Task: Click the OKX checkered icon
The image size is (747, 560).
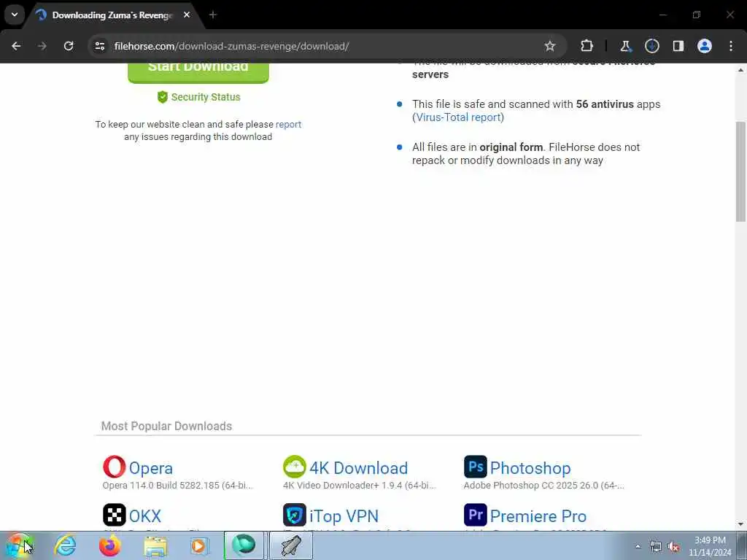Action: point(115,515)
